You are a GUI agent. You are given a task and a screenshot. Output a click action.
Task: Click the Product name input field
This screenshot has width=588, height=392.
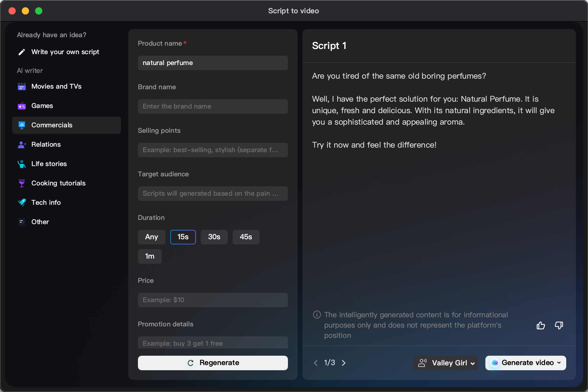pyautogui.click(x=213, y=63)
